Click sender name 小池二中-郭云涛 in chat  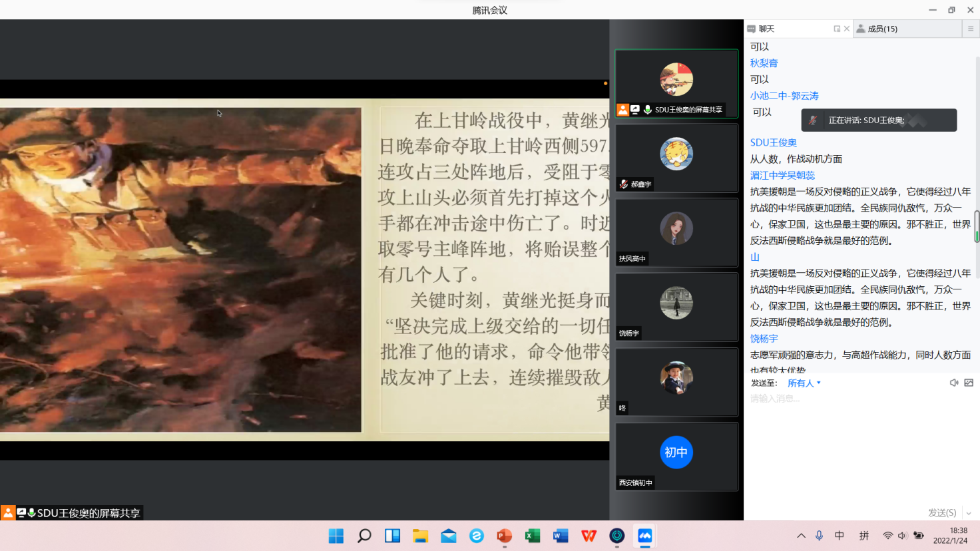[784, 96]
